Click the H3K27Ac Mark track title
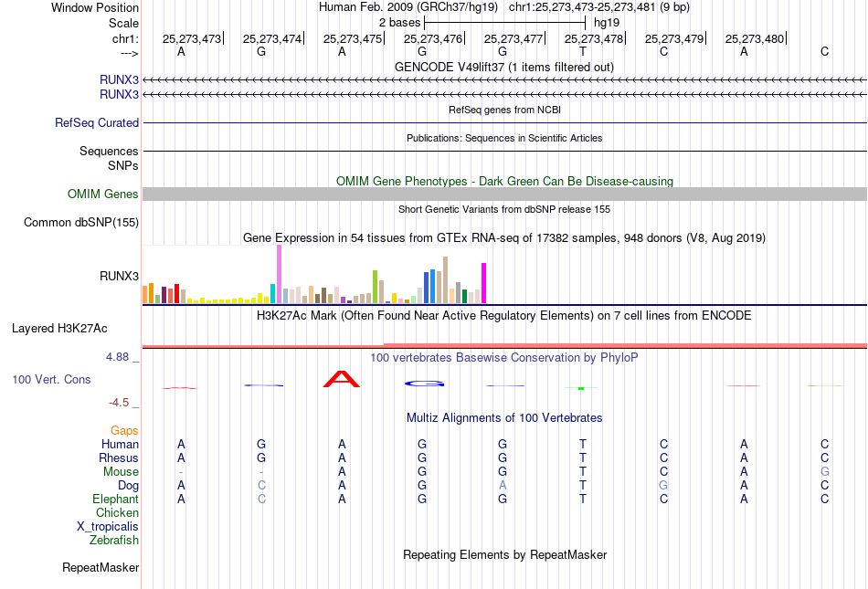Image resolution: width=868 pixels, height=589 pixels. [504, 315]
